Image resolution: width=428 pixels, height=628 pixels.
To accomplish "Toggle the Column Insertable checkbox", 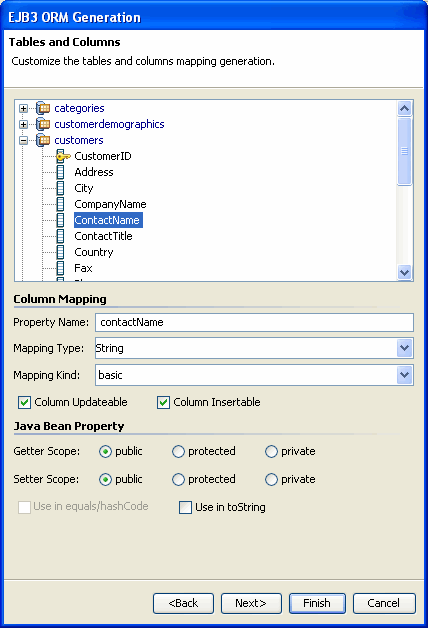I will (163, 403).
